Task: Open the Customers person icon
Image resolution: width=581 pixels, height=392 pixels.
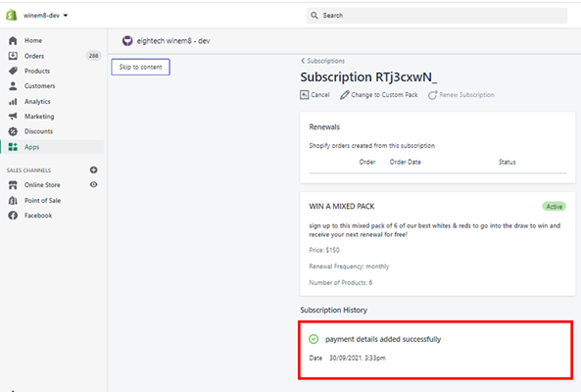Action: pyautogui.click(x=13, y=86)
